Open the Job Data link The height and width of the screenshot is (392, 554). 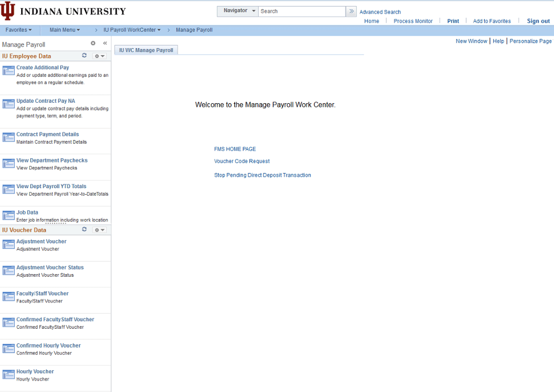click(27, 212)
